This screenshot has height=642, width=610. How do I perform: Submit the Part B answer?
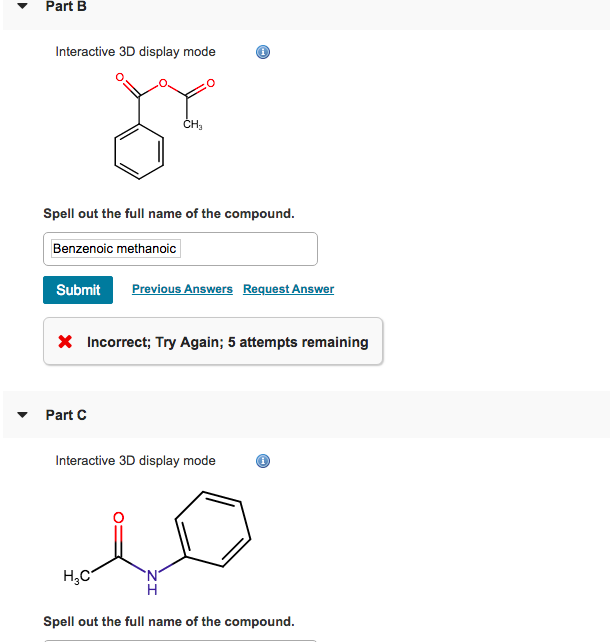[x=78, y=290]
